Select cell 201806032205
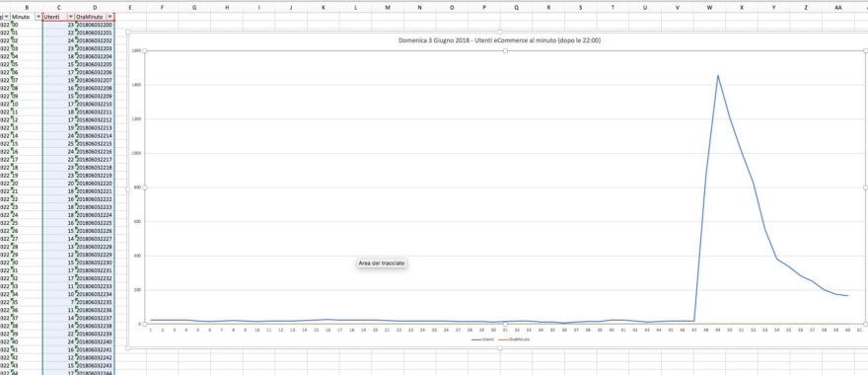 pyautogui.click(x=95, y=64)
